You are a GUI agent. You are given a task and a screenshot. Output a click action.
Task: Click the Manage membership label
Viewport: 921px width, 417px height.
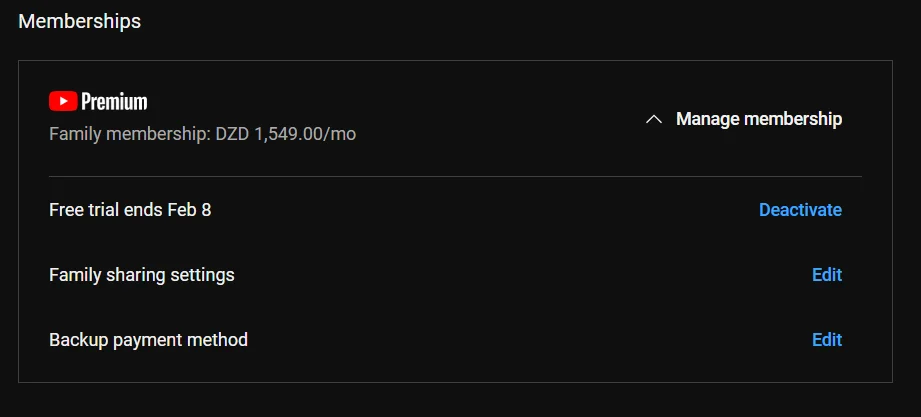coord(759,119)
